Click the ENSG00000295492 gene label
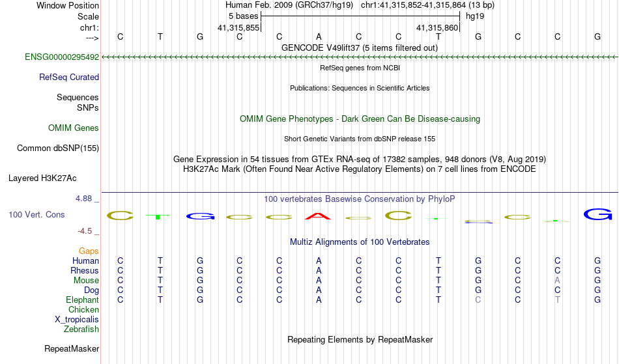The height and width of the screenshot is (364, 619). pos(62,57)
